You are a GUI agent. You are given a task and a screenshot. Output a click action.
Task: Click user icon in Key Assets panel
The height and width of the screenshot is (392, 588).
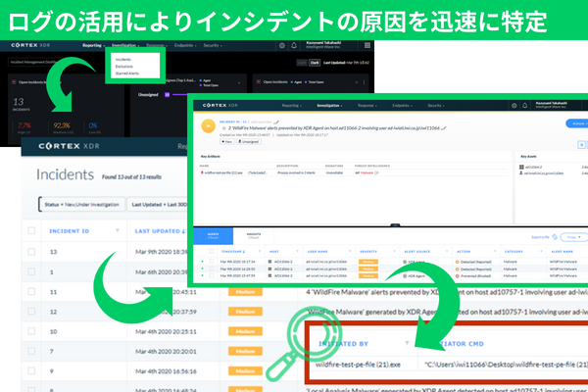tap(521, 172)
